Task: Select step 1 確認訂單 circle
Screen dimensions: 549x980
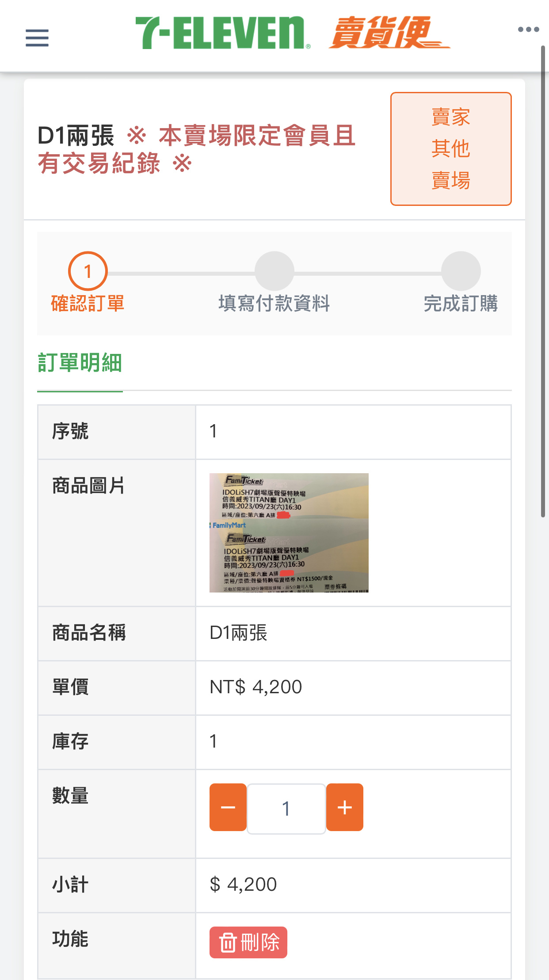Action: click(x=88, y=271)
